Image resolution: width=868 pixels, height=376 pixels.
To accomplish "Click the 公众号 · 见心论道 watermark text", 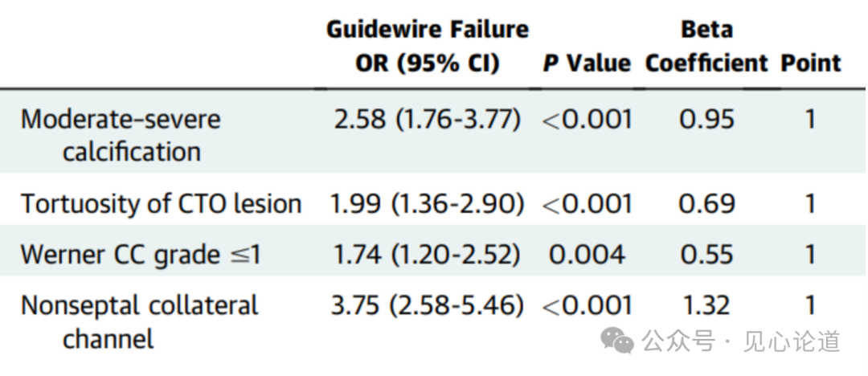I will 741,341.
